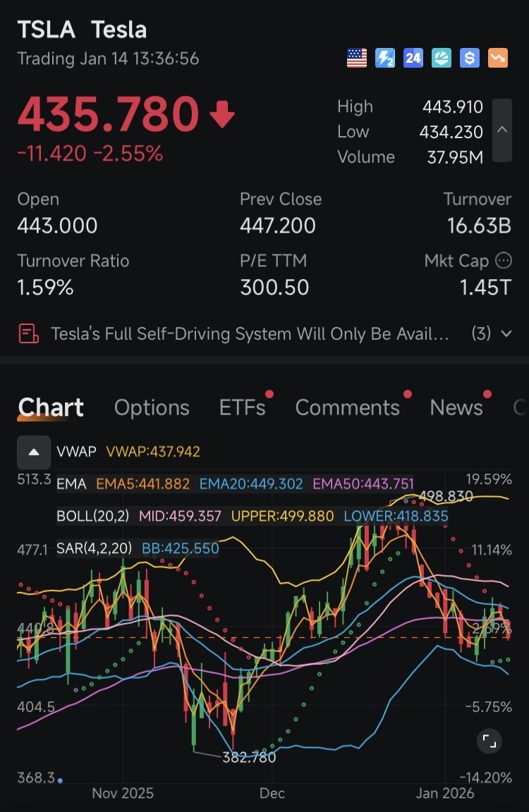This screenshot has width=529, height=812.
Task: Open the News tab
Action: (x=456, y=407)
